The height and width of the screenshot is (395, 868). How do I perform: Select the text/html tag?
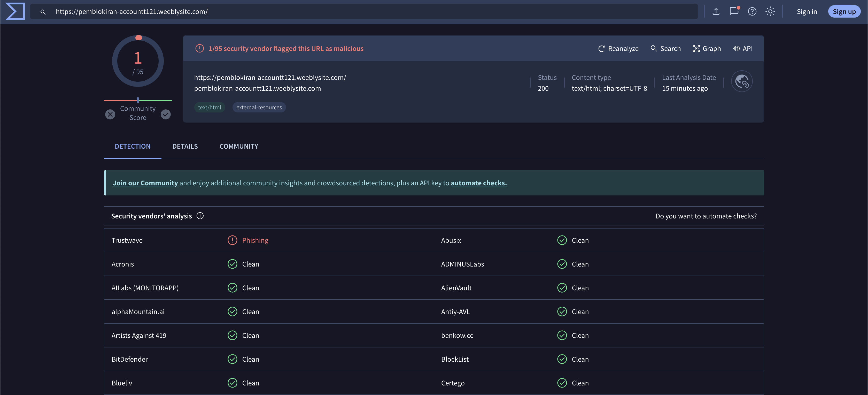coord(210,107)
